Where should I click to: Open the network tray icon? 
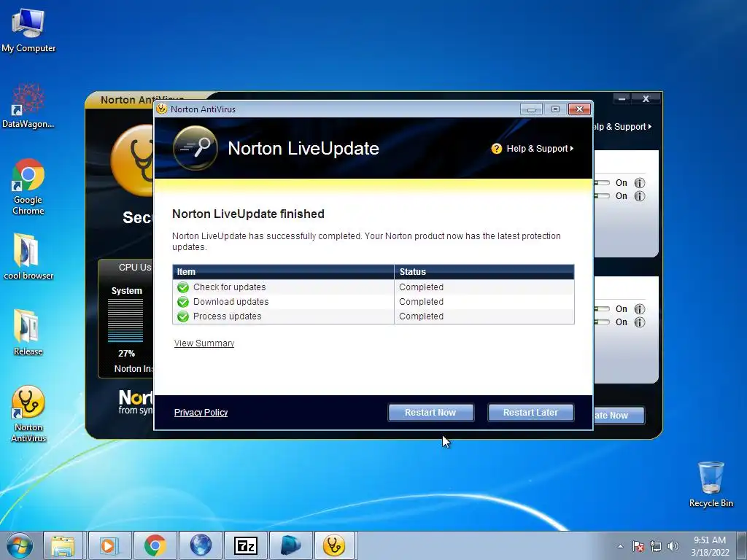click(656, 546)
